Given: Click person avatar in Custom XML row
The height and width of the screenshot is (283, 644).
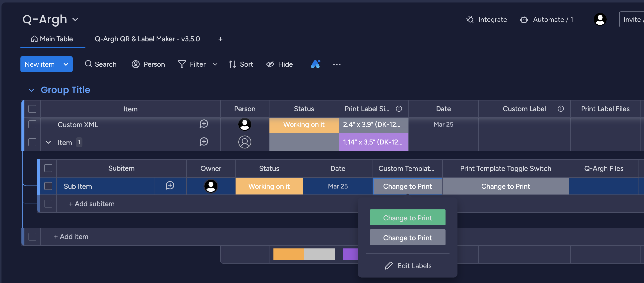Looking at the screenshot, I should point(245,124).
